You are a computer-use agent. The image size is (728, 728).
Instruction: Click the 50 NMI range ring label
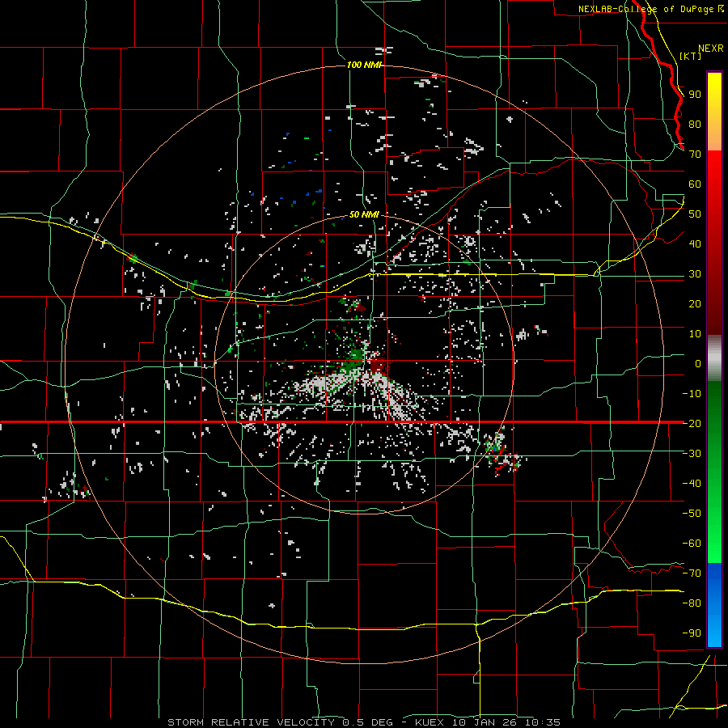(x=364, y=214)
